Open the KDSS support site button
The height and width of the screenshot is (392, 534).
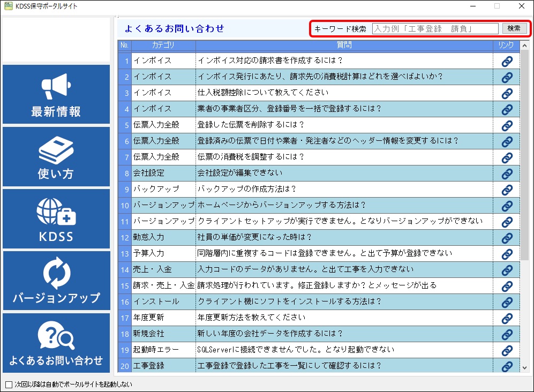coord(56,218)
